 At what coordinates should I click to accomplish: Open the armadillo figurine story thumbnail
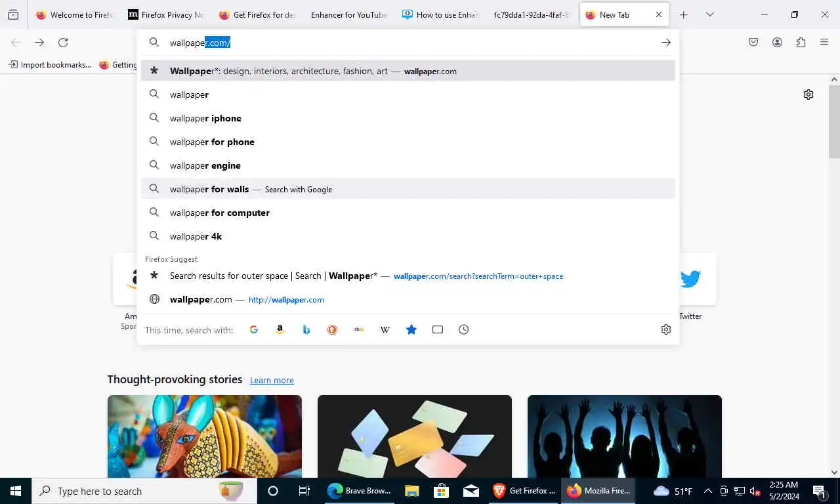[x=205, y=436]
